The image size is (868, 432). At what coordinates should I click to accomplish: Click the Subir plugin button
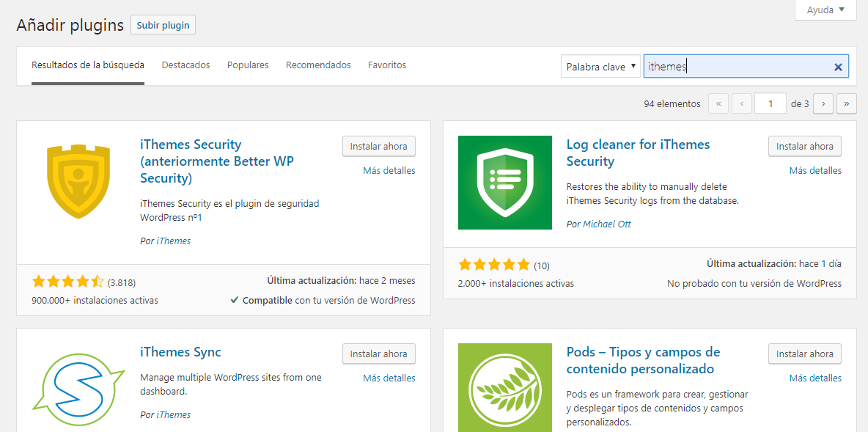pos(163,25)
